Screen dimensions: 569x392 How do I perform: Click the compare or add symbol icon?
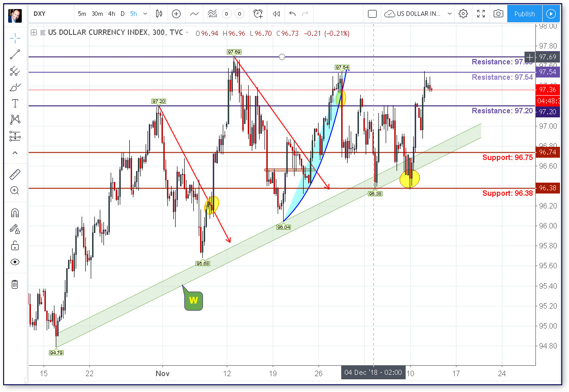(176, 14)
